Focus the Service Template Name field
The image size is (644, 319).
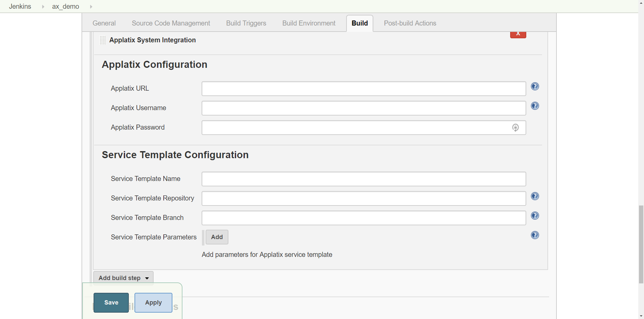[364, 179]
